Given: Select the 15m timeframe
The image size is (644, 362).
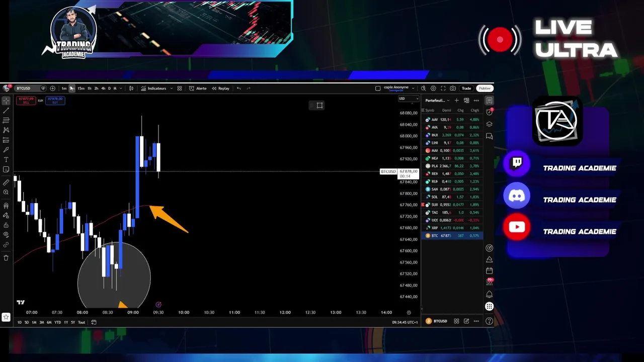Looking at the screenshot, I should point(81,88).
